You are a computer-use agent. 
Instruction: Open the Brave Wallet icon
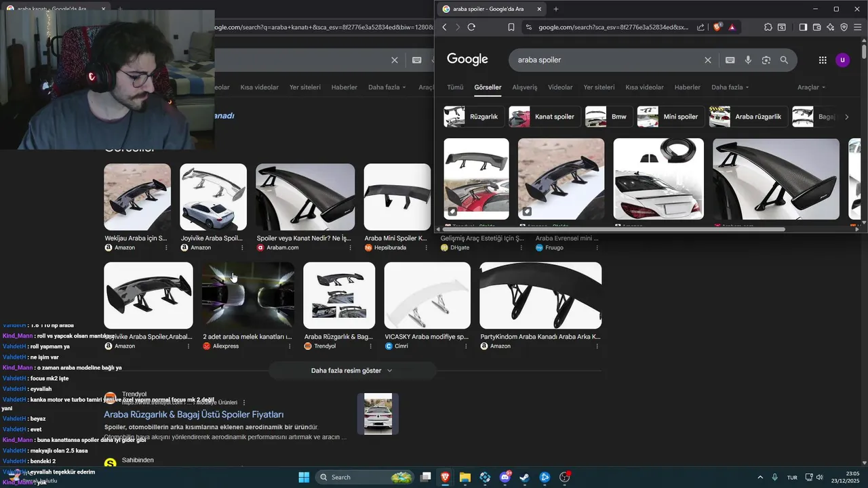point(816,27)
